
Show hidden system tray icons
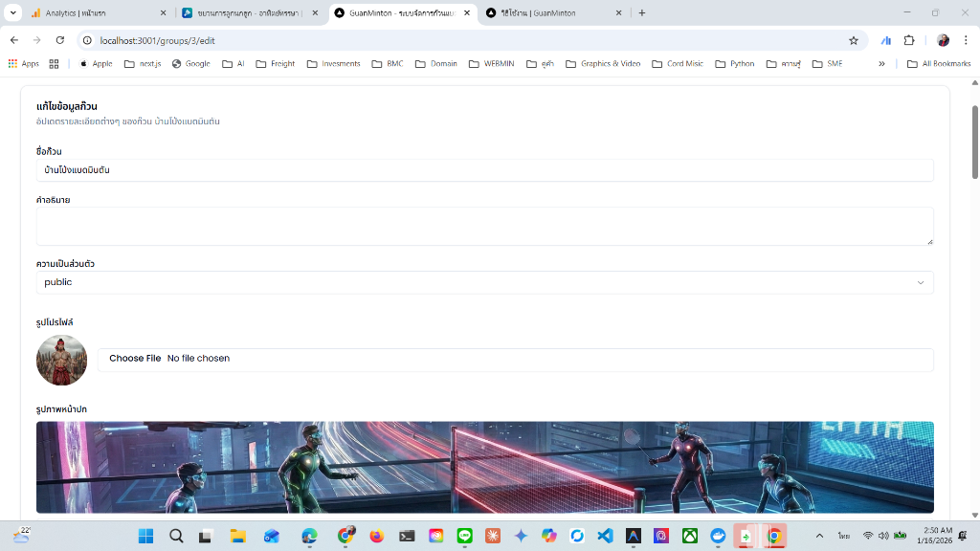pos(819,536)
